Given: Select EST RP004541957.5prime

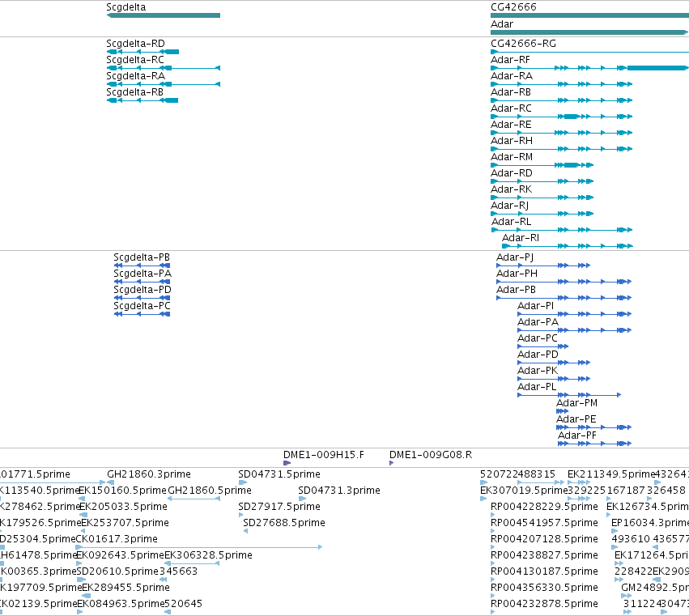Looking at the screenshot, I should click(x=544, y=523).
